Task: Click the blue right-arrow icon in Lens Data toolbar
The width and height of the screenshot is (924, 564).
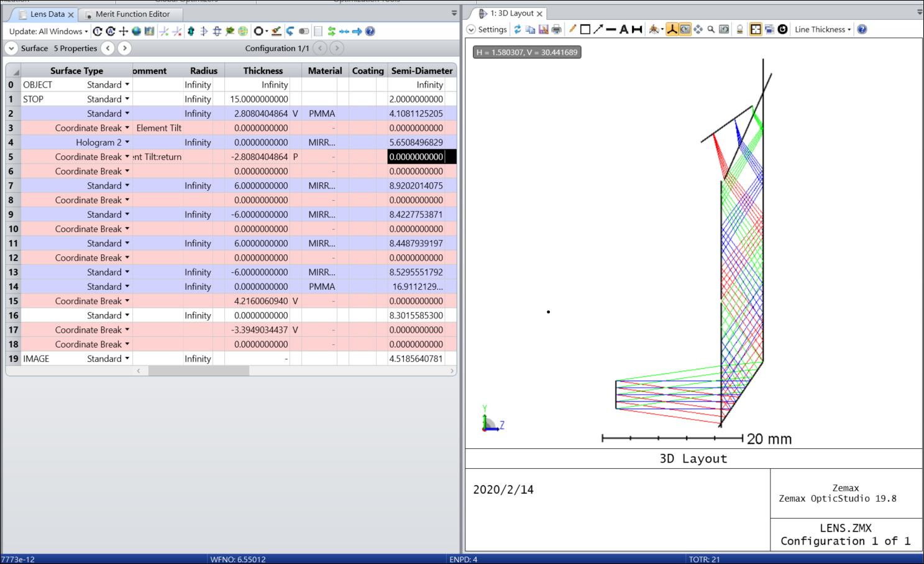Action: (357, 31)
